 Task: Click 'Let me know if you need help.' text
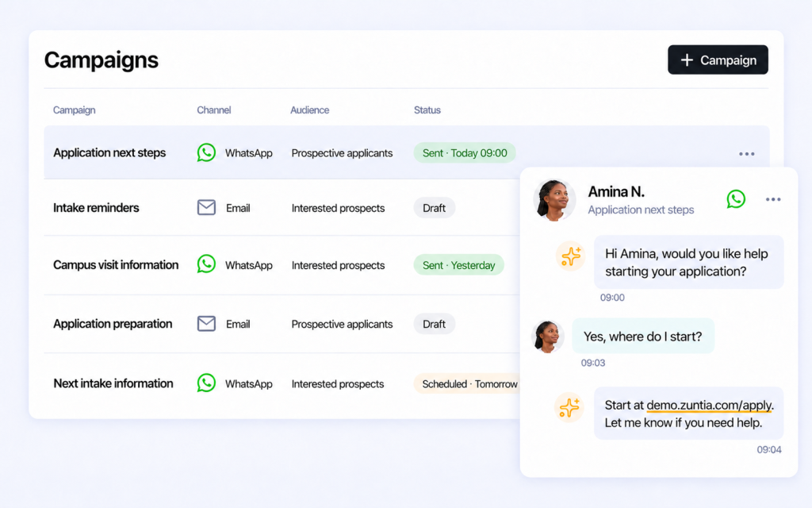pyautogui.click(x=683, y=423)
